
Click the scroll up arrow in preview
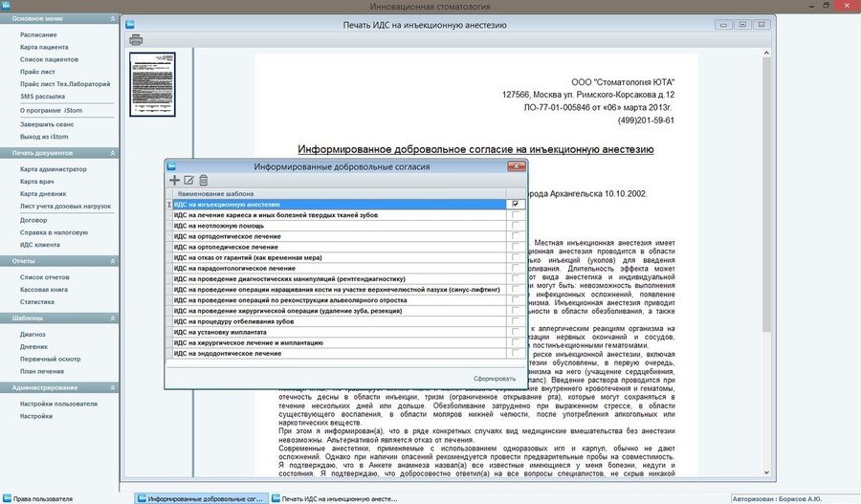pos(766,53)
